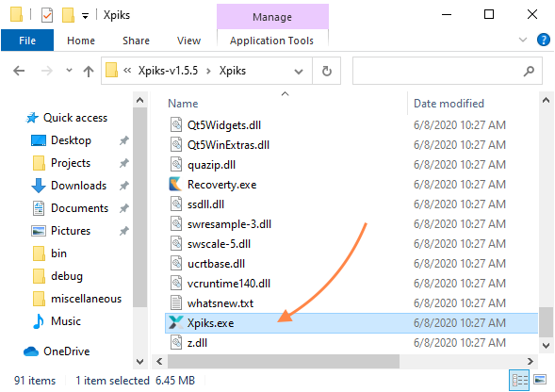555x392 pixels.
Task: Select the ucrtbase.dll file icon
Action: 176,264
